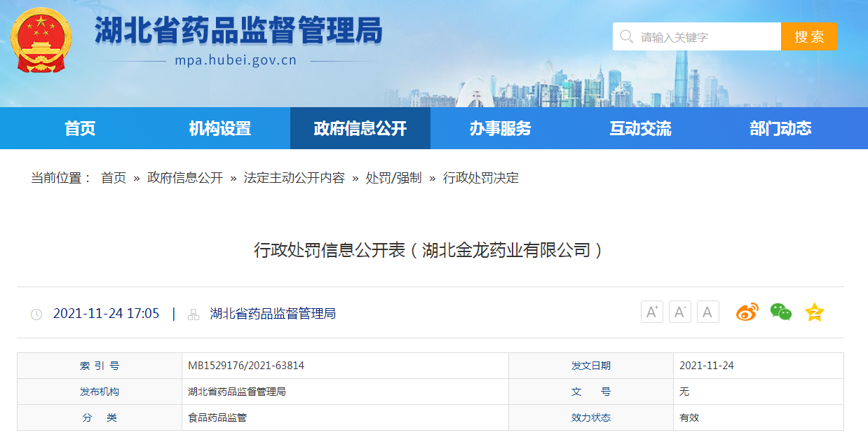Open 法定主动公开内容 breadcrumb link
Image resolution: width=868 pixels, height=435 pixels.
pos(294,178)
